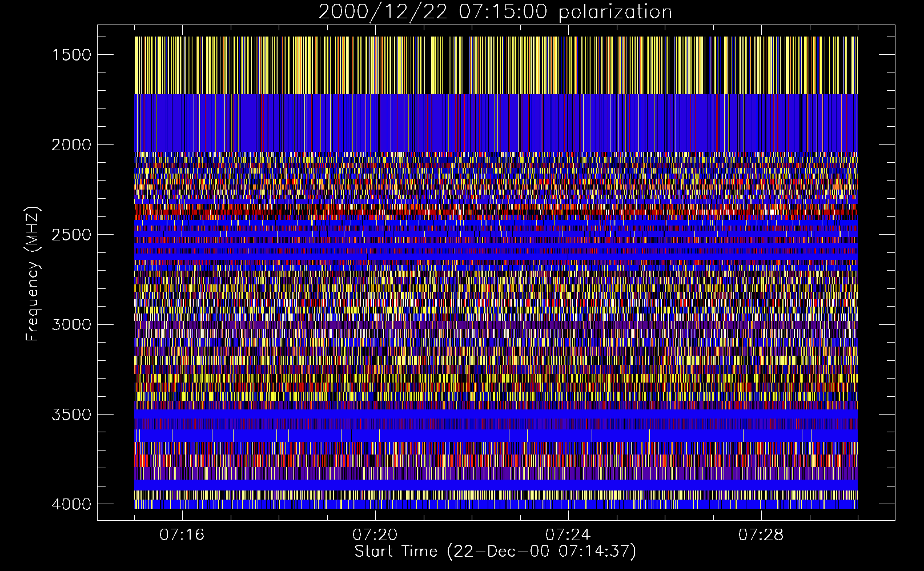Select the 3000 frequency axis label

click(x=71, y=325)
